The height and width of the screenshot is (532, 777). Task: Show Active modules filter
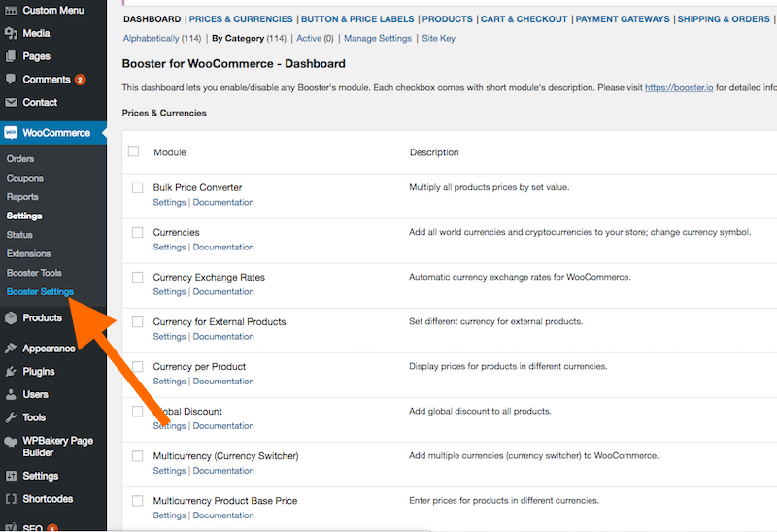point(309,38)
